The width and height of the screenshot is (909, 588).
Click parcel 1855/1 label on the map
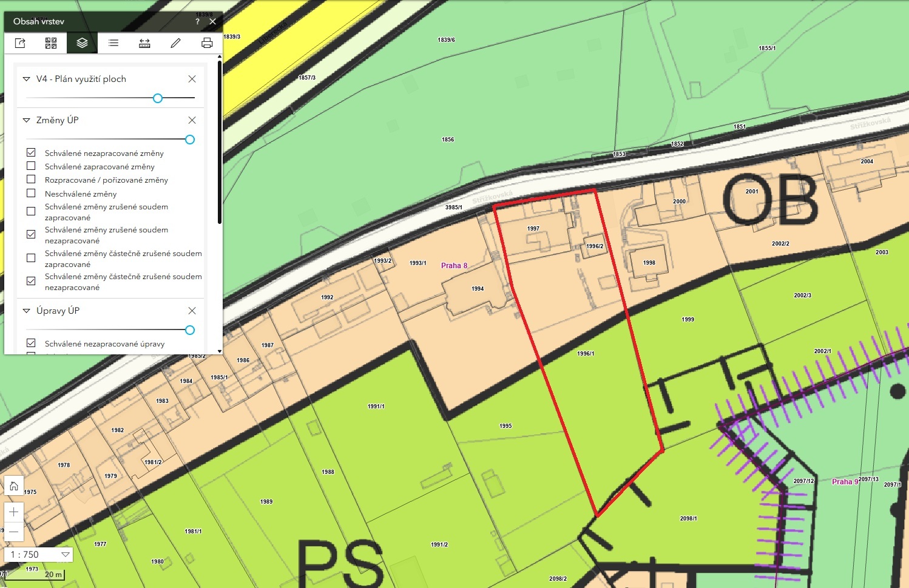coord(767,48)
